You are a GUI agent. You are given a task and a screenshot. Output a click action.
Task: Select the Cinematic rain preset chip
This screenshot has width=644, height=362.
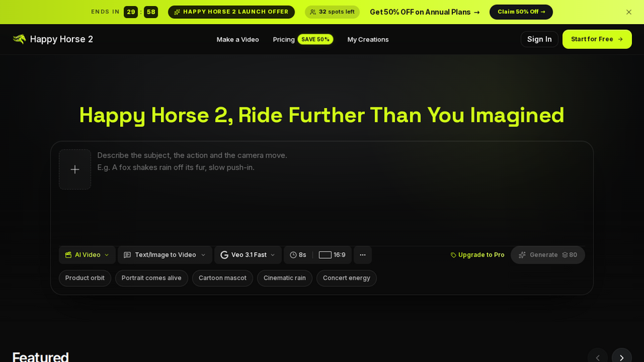coord(284,278)
